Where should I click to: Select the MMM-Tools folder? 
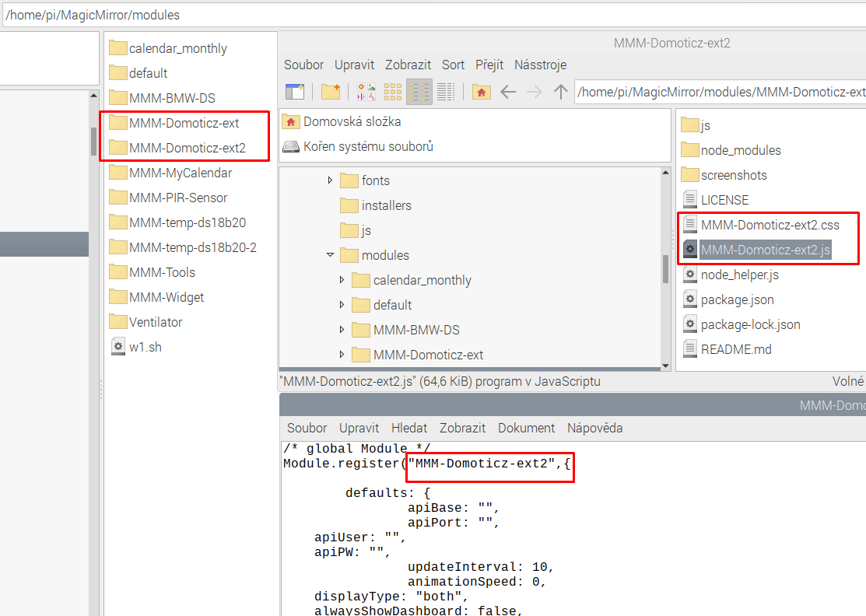click(153, 272)
